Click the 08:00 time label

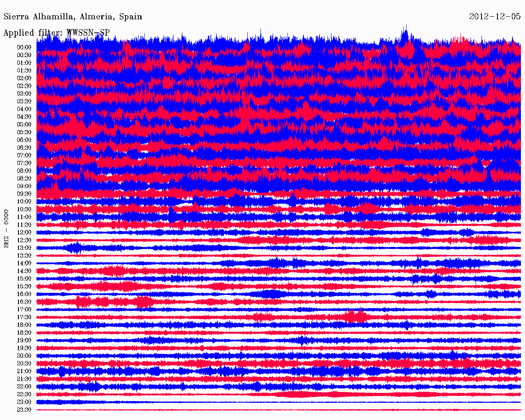tap(24, 171)
